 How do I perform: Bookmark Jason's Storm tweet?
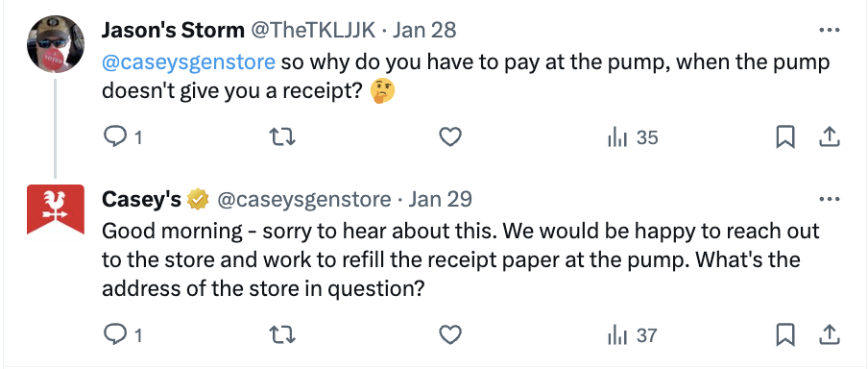click(x=785, y=136)
